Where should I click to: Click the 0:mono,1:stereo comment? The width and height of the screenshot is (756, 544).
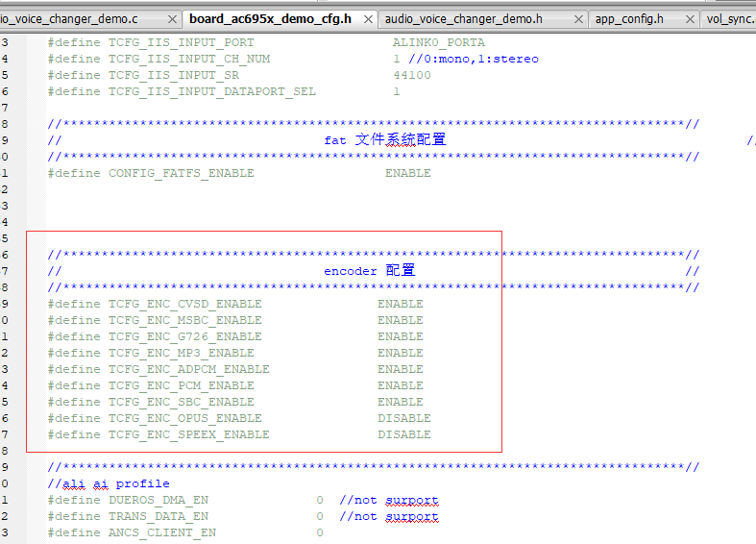coord(474,59)
